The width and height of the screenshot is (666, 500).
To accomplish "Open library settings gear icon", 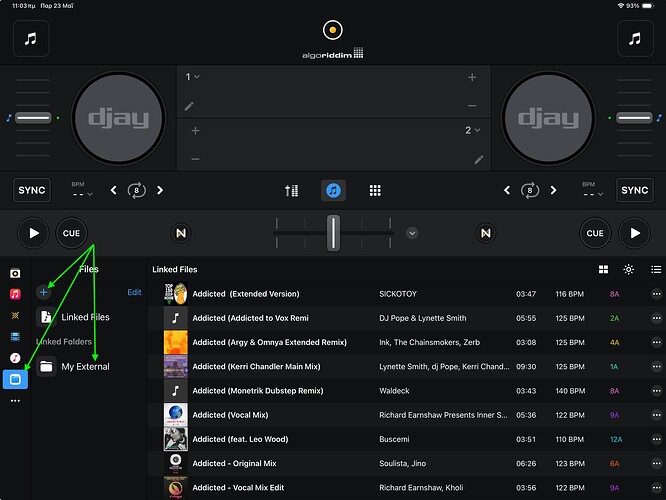I will 629,269.
